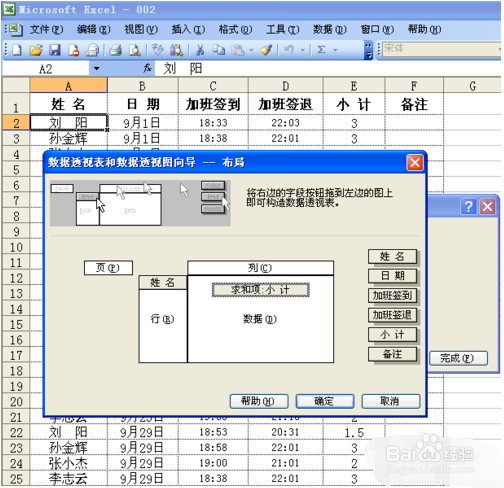Screen dimensions: 504x488
Task: Click the Undo arrow icon
Action: (x=289, y=50)
